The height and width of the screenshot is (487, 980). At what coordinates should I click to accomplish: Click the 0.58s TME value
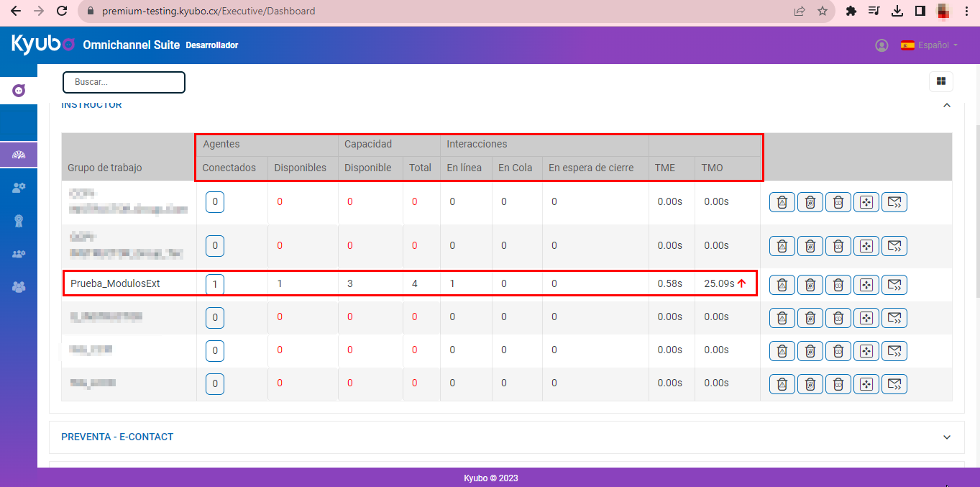pyautogui.click(x=670, y=283)
